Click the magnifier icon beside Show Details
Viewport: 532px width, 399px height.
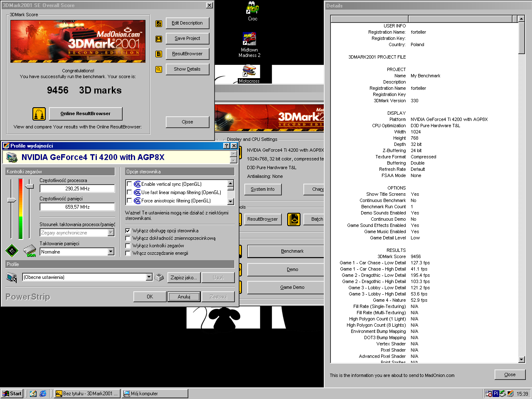[x=159, y=69]
